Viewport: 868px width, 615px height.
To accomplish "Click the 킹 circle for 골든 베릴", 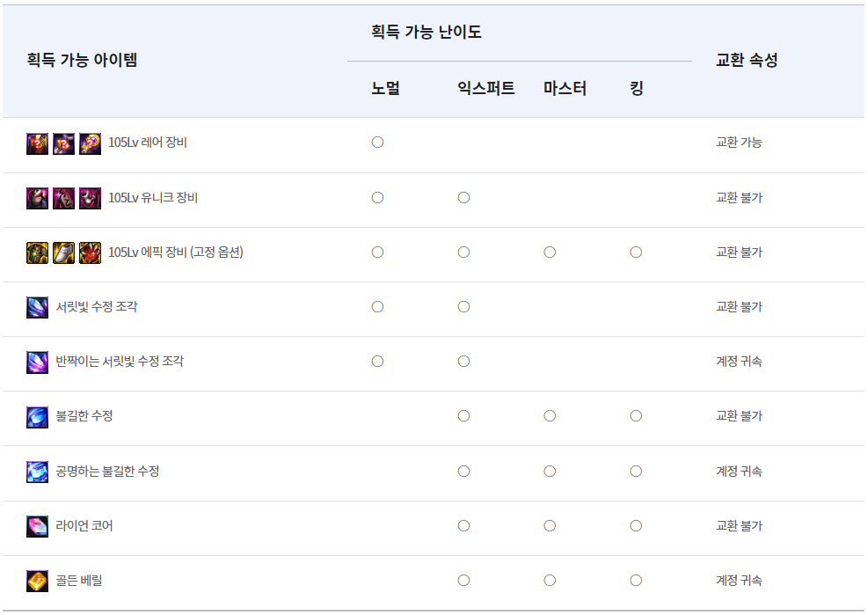I will (636, 580).
